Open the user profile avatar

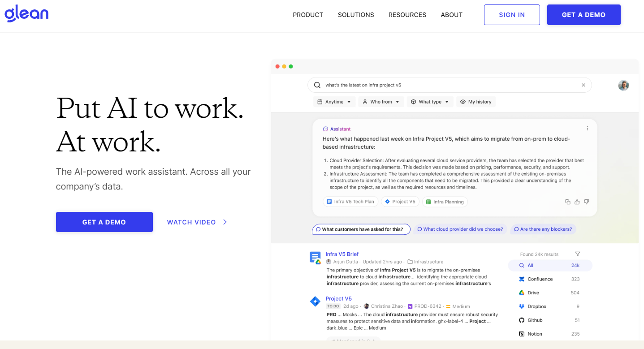(623, 85)
